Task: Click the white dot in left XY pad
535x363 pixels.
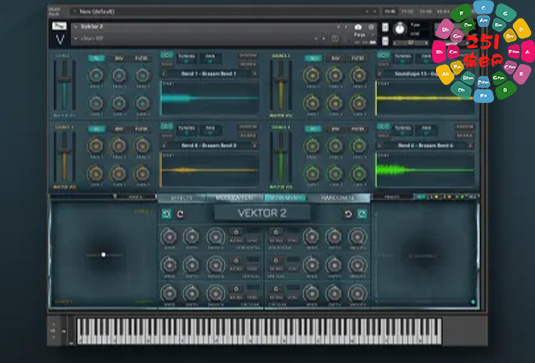Action: 103,255
